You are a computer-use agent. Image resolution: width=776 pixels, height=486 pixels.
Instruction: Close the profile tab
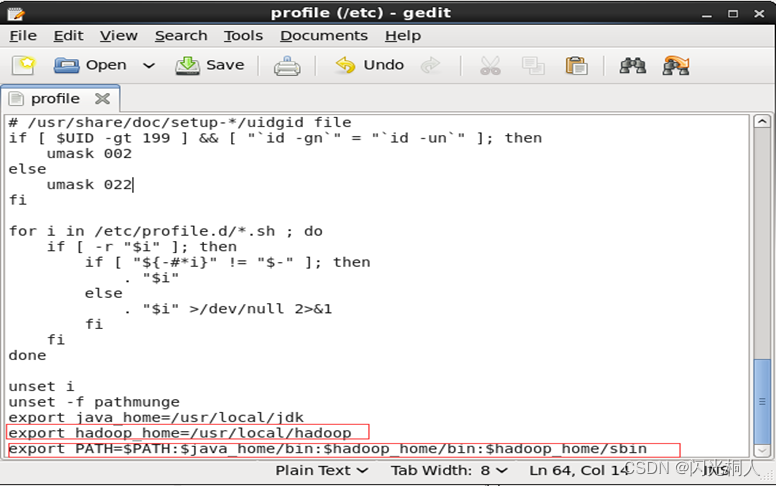[102, 99]
